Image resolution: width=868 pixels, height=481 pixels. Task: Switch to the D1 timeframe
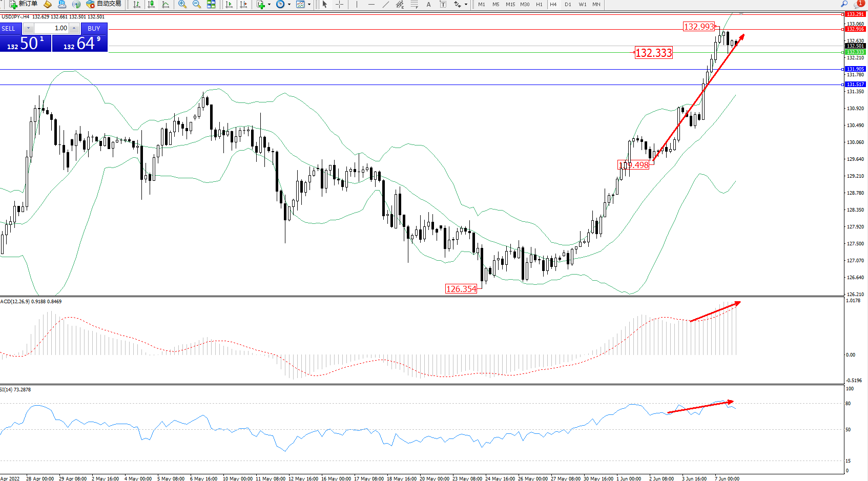(568, 4)
